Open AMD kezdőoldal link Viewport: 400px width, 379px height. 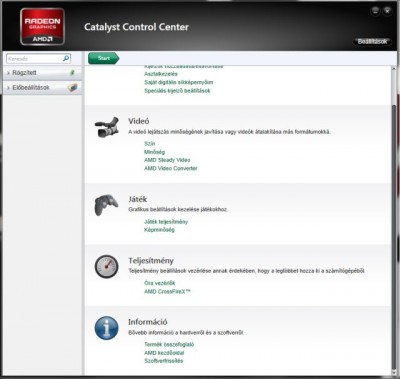[164, 353]
